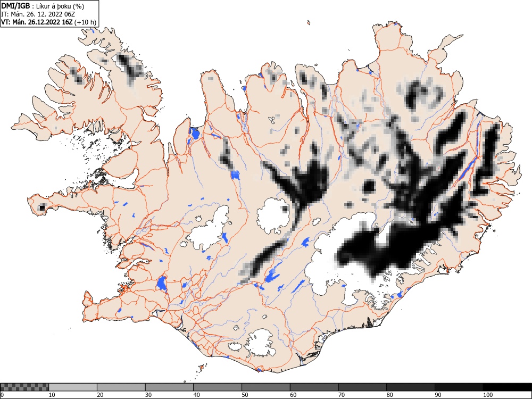Viewport: 532px width, 399px height.
Task: Click the legend label '90'
Action: (x=438, y=395)
